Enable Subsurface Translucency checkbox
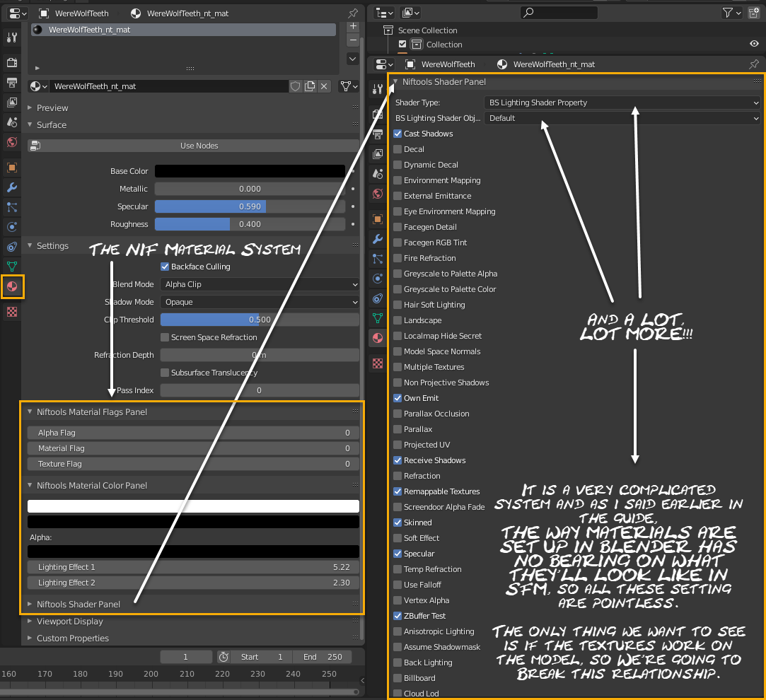Screen dimensions: 766x700 165,373
